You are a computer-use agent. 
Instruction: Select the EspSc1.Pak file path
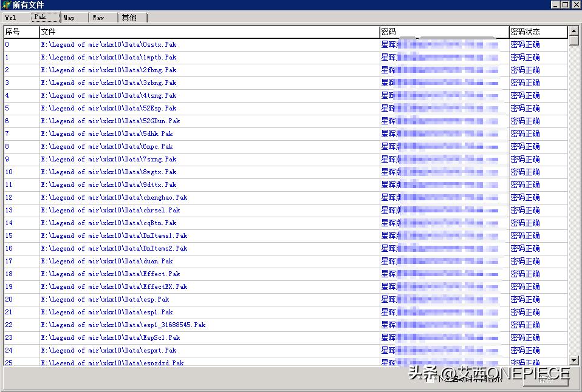click(x=110, y=337)
